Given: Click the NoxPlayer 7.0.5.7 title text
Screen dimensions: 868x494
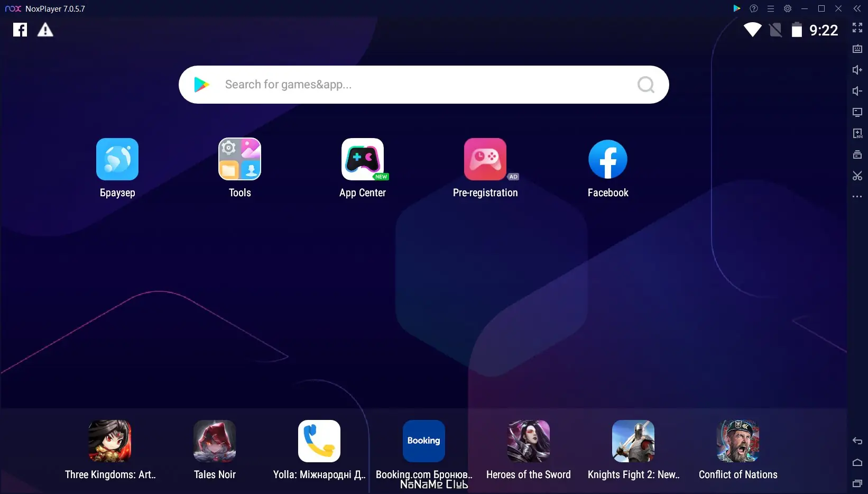Looking at the screenshot, I should pyautogui.click(x=55, y=8).
